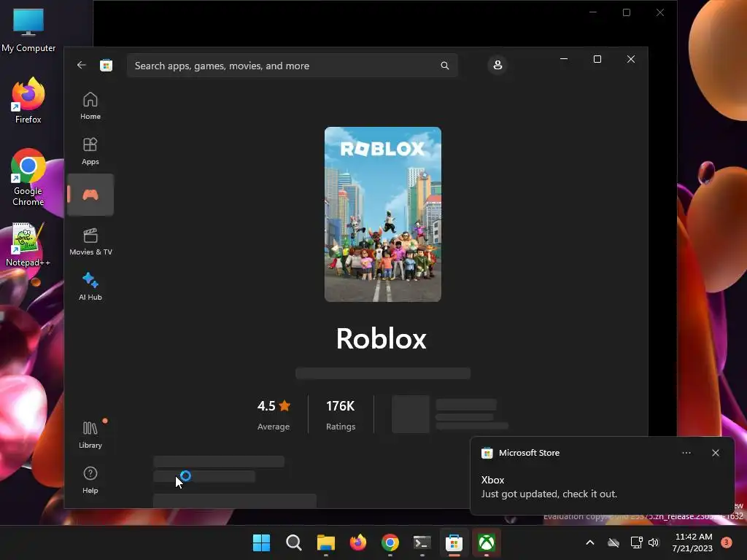Screen dimensions: 747x560
Task: Click the search magnifier in Store search box
Action: (x=444, y=66)
